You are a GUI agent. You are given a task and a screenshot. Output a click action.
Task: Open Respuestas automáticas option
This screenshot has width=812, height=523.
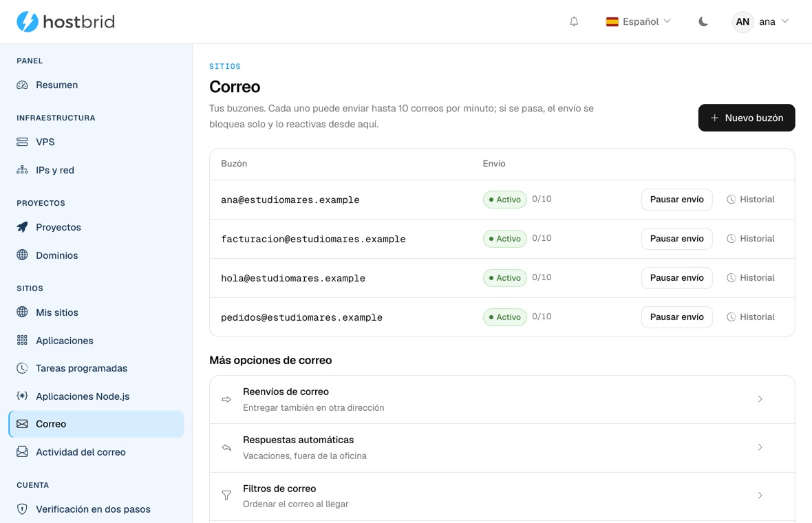[502, 447]
